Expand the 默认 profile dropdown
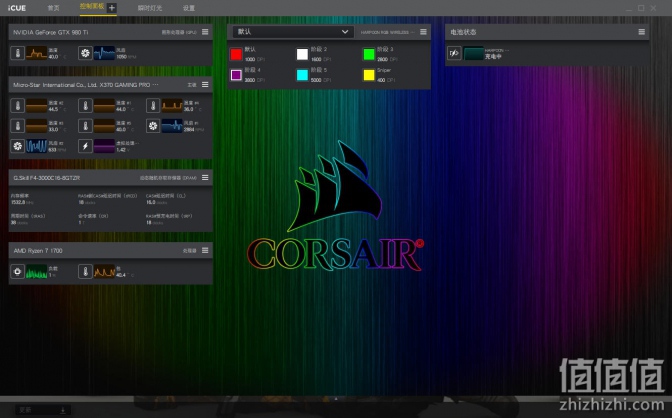Screen dimensions: 672x418 click(293, 32)
